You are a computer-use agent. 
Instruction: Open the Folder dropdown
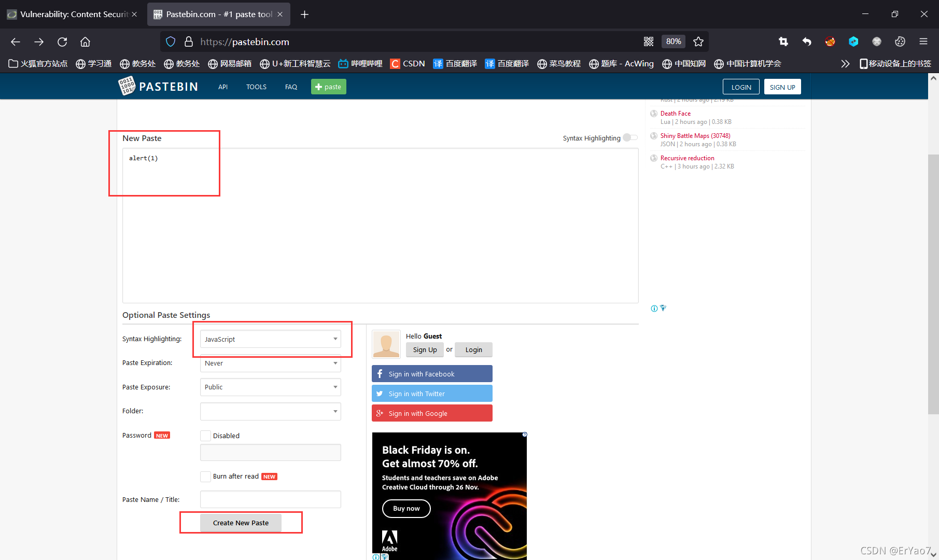271,411
